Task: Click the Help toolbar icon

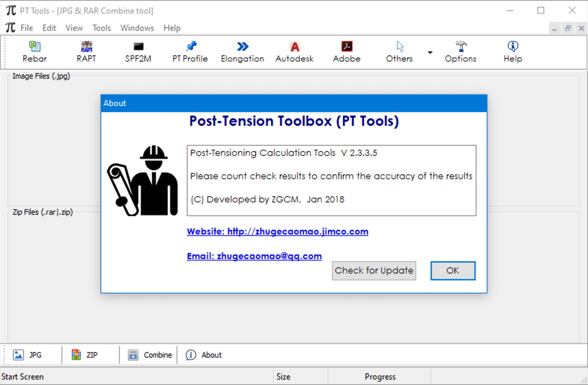Action: pos(512,51)
